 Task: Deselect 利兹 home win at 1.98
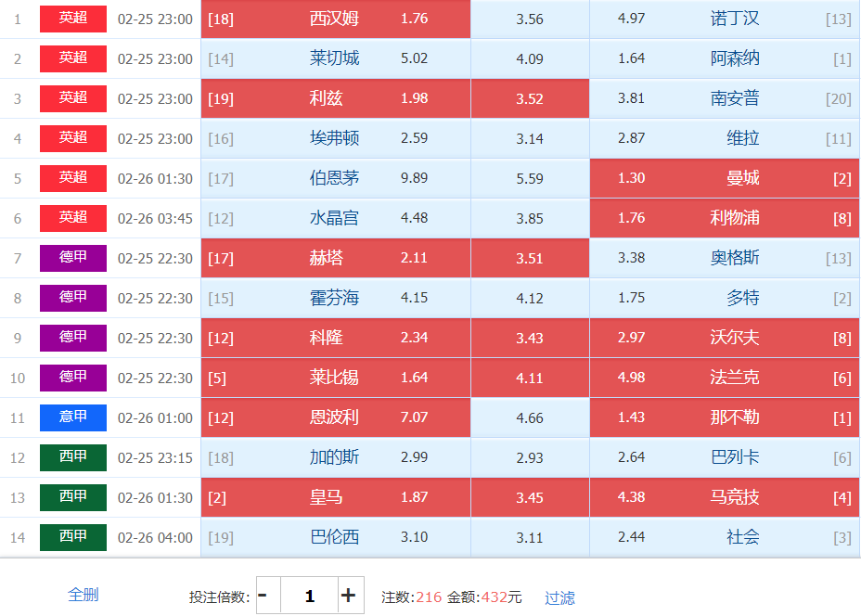tap(336, 98)
